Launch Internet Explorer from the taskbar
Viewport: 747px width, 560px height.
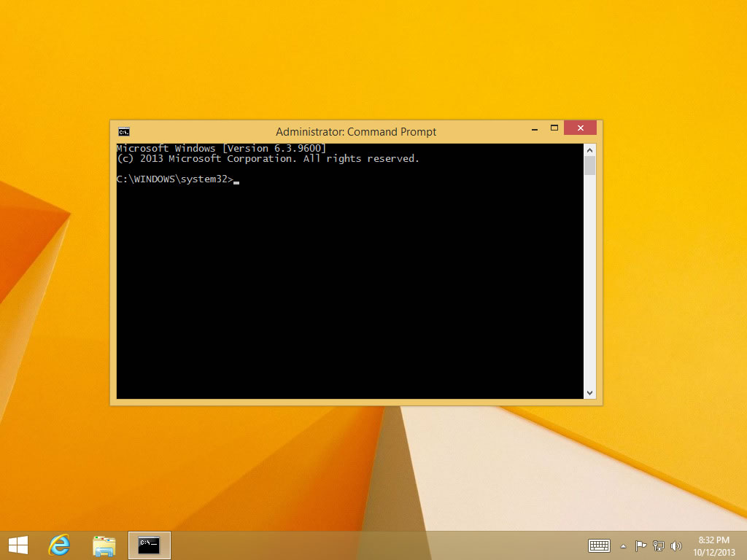(60, 545)
